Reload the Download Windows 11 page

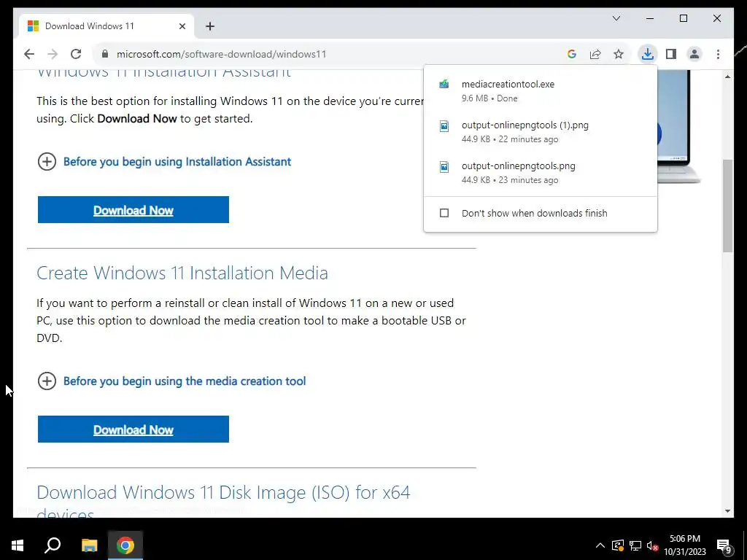76,54
